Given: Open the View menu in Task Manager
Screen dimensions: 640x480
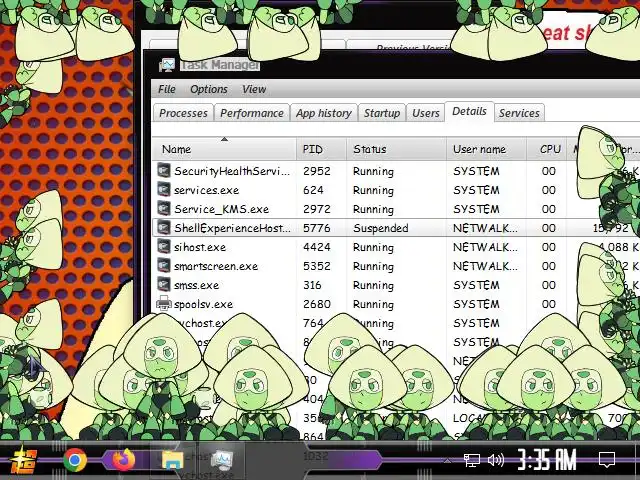Looking at the screenshot, I should pyautogui.click(x=254, y=89).
